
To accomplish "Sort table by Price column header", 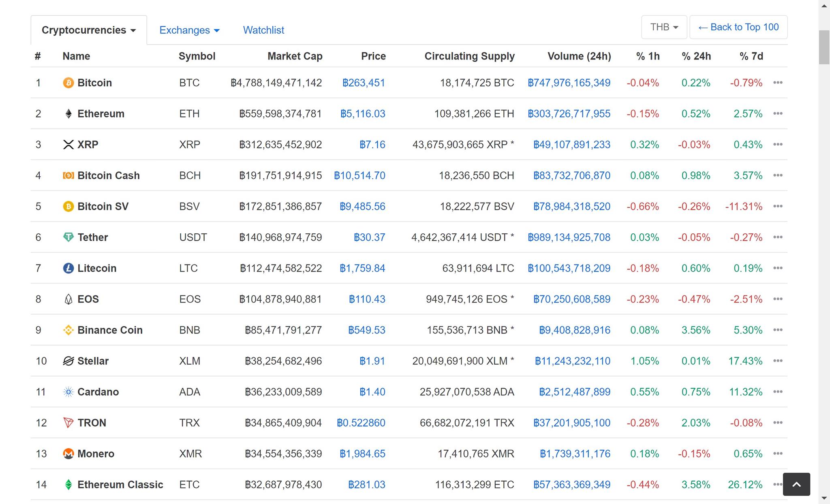I will 373,56.
